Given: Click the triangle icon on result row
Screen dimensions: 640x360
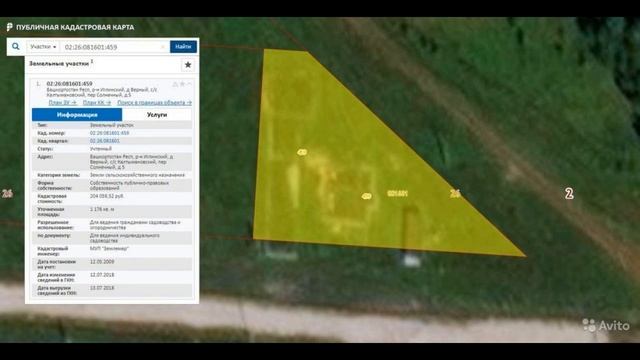Looking at the screenshot, I should tap(175, 84).
